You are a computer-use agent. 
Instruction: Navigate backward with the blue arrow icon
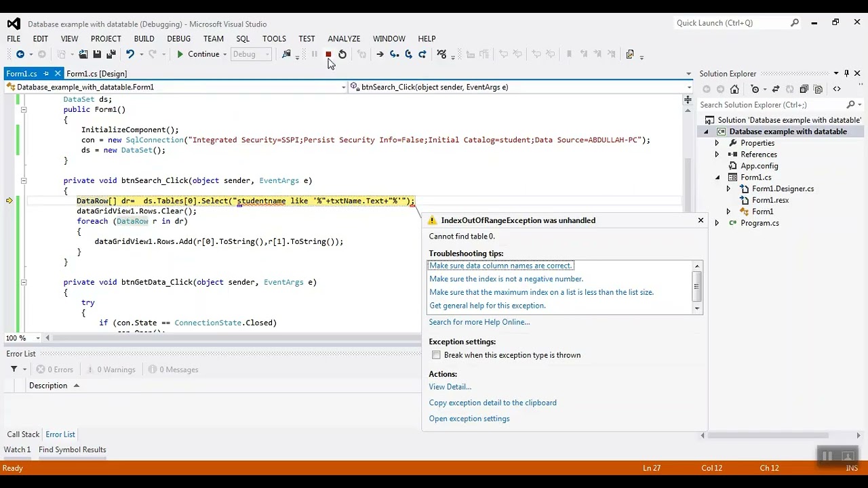click(20, 54)
